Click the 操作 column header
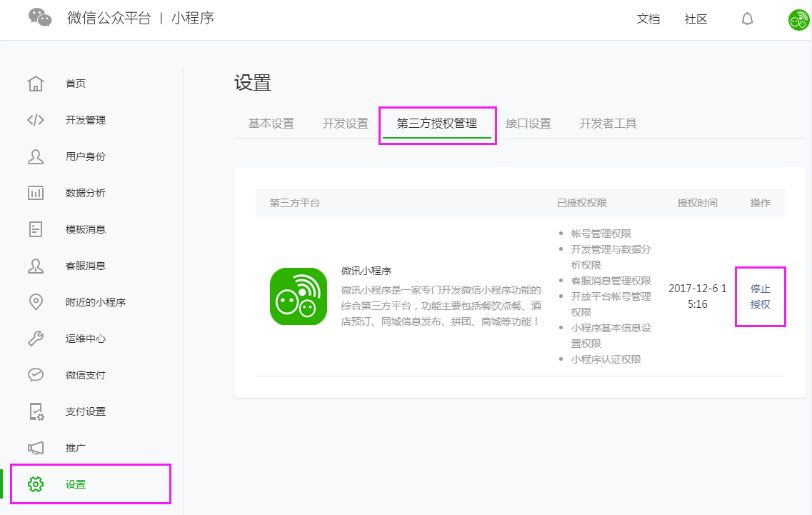Screen dimensions: 812x515 click(x=760, y=203)
